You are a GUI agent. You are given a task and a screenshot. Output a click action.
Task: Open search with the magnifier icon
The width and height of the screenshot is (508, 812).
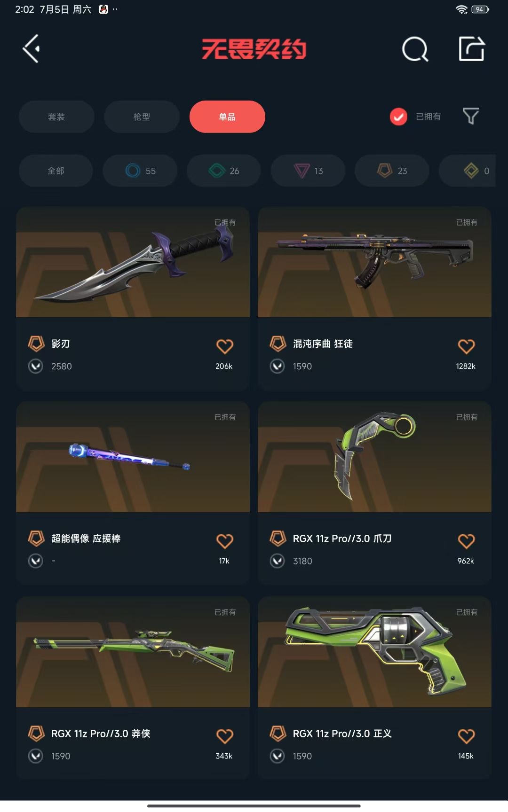(415, 49)
